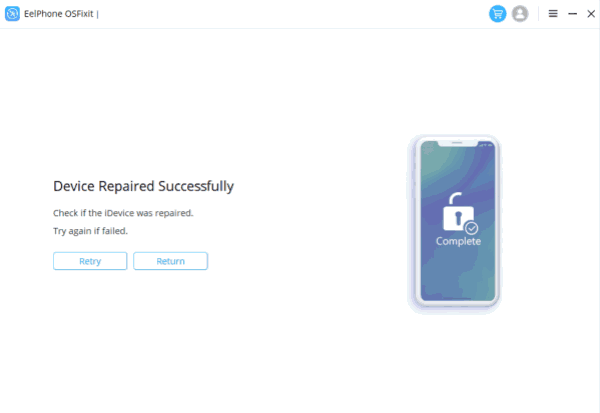Minimize the OSFixit window
The width and height of the screenshot is (600, 413).
pos(572,14)
